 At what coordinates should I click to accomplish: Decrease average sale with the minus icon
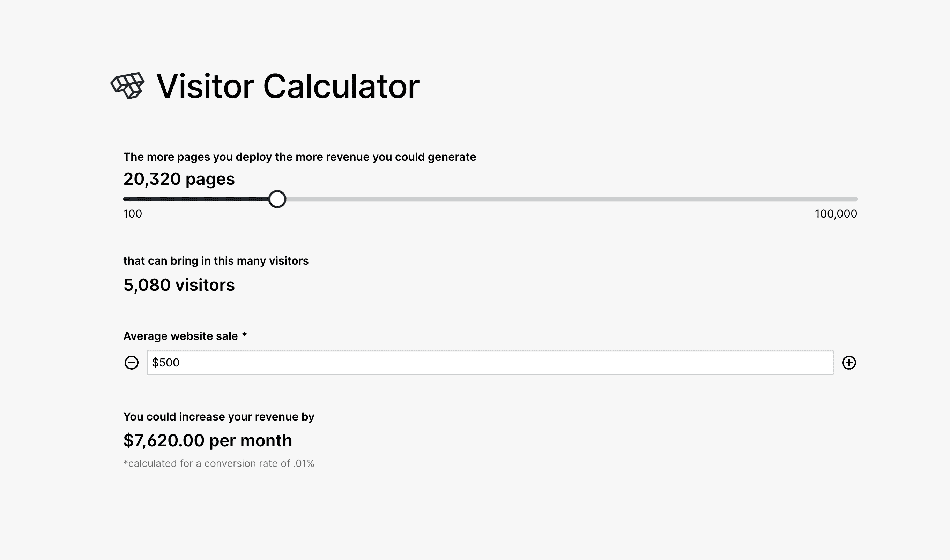[x=131, y=363]
